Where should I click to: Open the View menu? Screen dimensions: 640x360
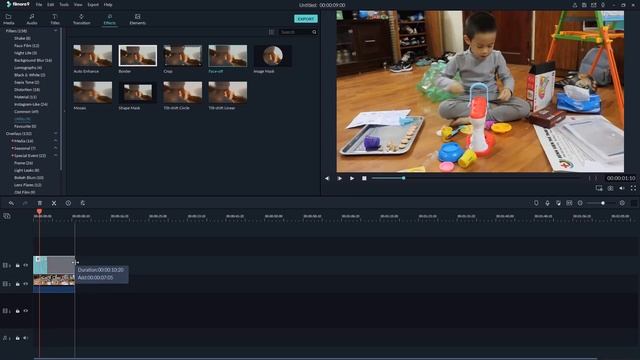[78, 5]
